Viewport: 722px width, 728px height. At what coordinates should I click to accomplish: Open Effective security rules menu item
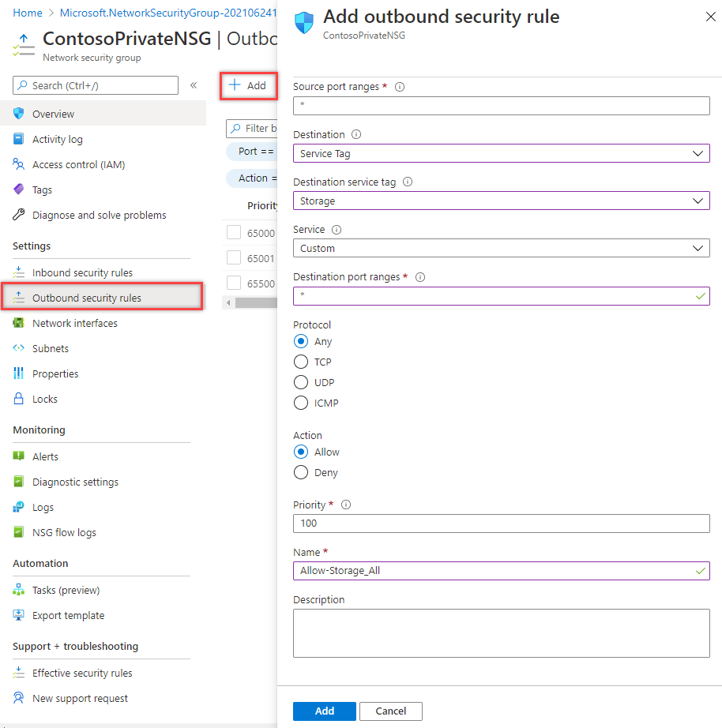tap(102, 673)
